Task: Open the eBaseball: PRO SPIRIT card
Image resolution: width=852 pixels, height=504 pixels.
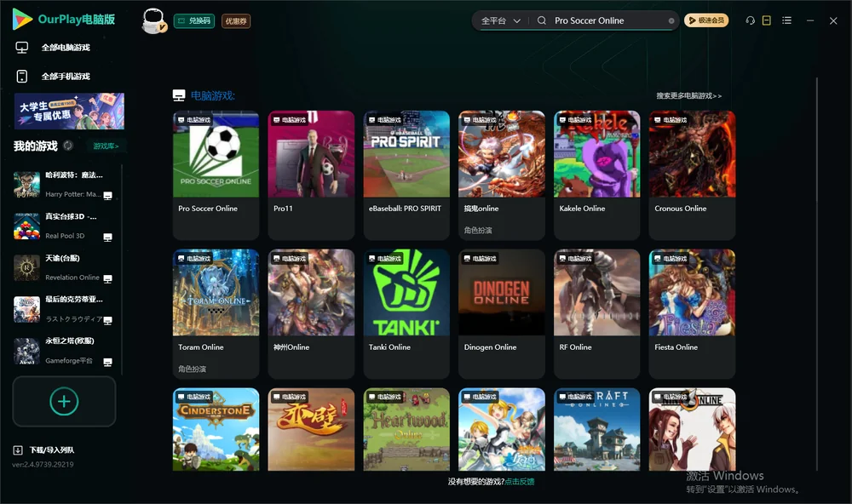Action: point(406,175)
